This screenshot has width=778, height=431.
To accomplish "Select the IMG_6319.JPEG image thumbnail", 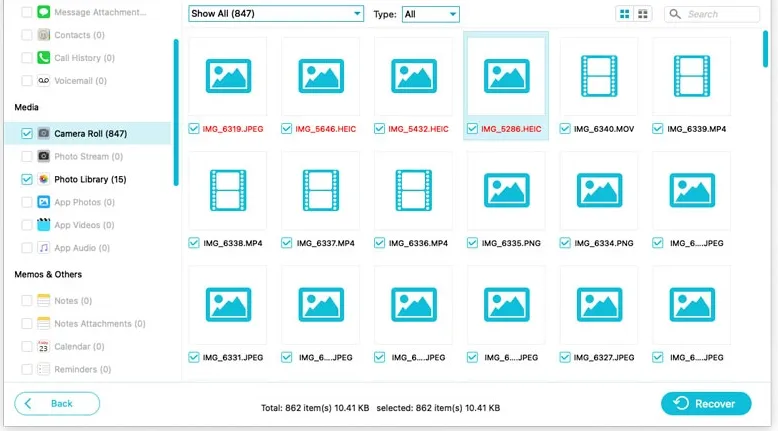I will pos(228,76).
